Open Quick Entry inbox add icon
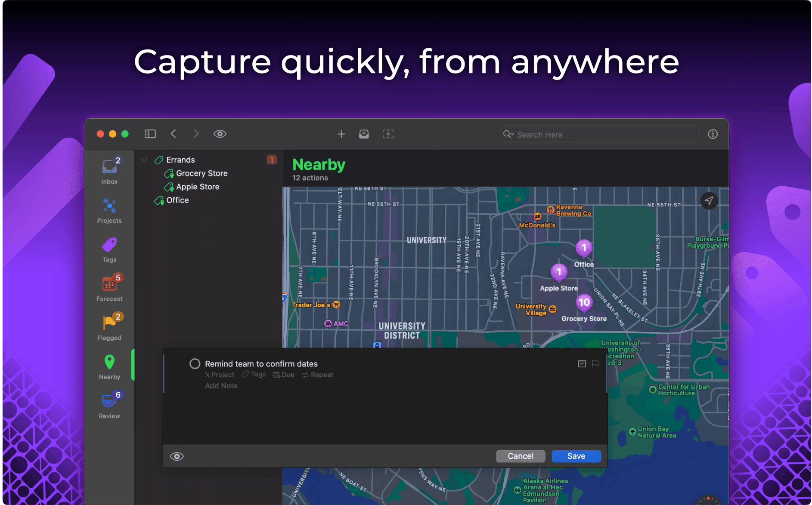This screenshot has width=812, height=505. click(364, 134)
